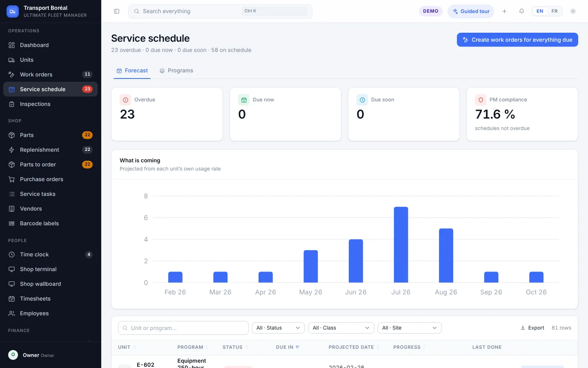Switch to the Forecast tab
This screenshot has height=368, width=588.
point(132,71)
